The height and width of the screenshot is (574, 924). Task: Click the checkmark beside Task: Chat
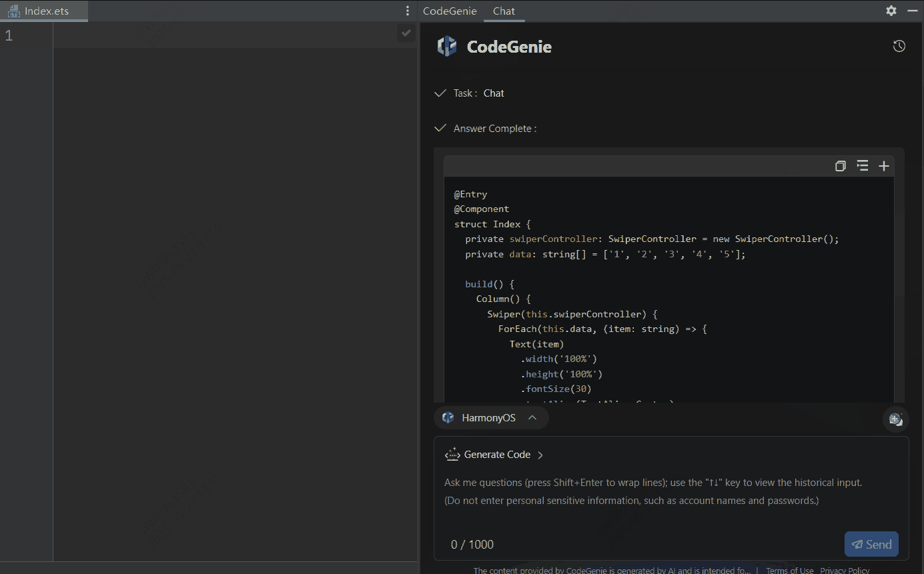coord(440,93)
